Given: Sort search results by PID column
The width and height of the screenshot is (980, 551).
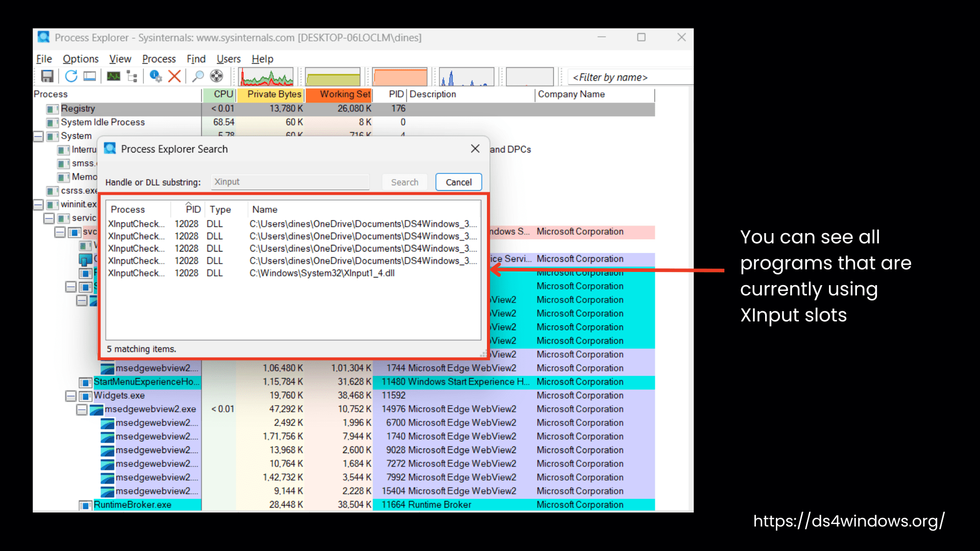Looking at the screenshot, I should pos(187,210).
